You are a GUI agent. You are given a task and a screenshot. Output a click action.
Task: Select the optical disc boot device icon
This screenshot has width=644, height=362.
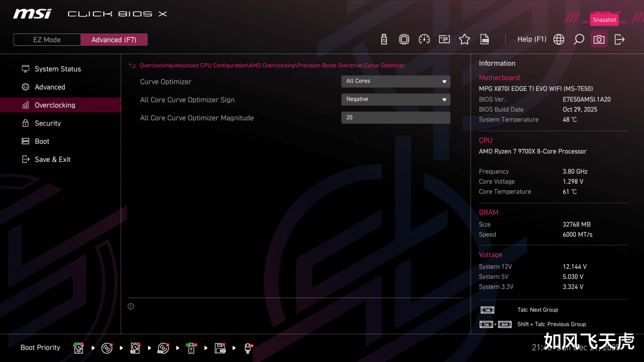pos(107,348)
